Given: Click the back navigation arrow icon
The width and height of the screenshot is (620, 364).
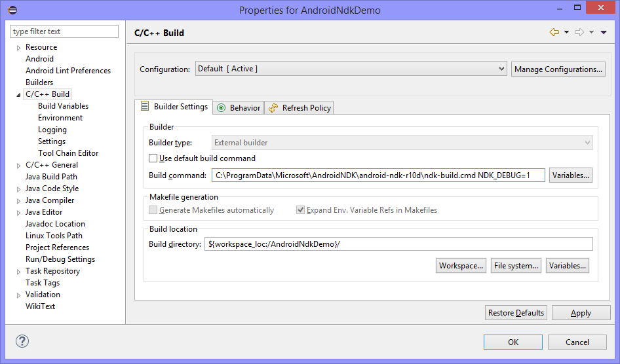Looking at the screenshot, I should click(x=554, y=32).
